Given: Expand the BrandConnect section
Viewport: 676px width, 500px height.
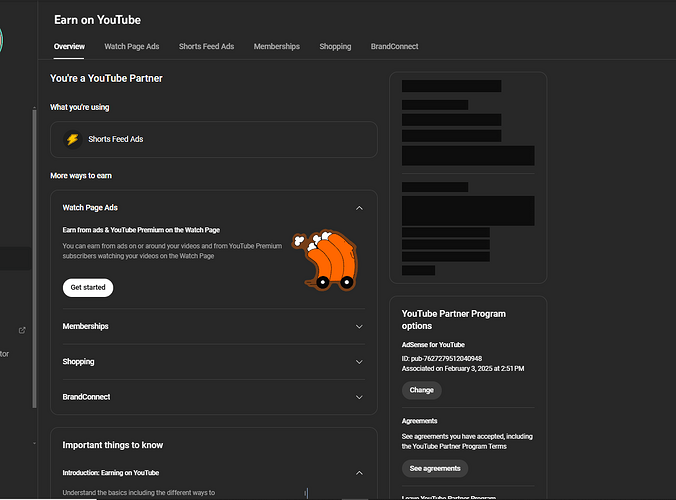Looking at the screenshot, I should pyautogui.click(x=359, y=397).
